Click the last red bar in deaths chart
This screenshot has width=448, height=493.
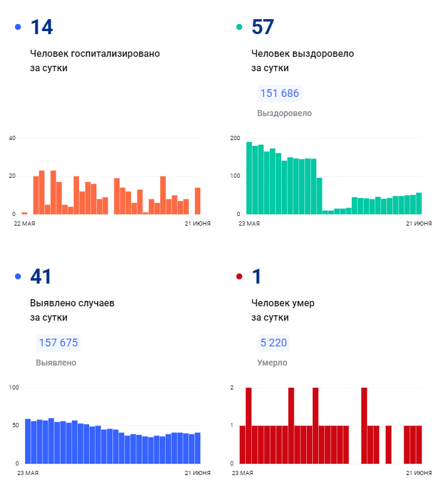tap(419, 445)
